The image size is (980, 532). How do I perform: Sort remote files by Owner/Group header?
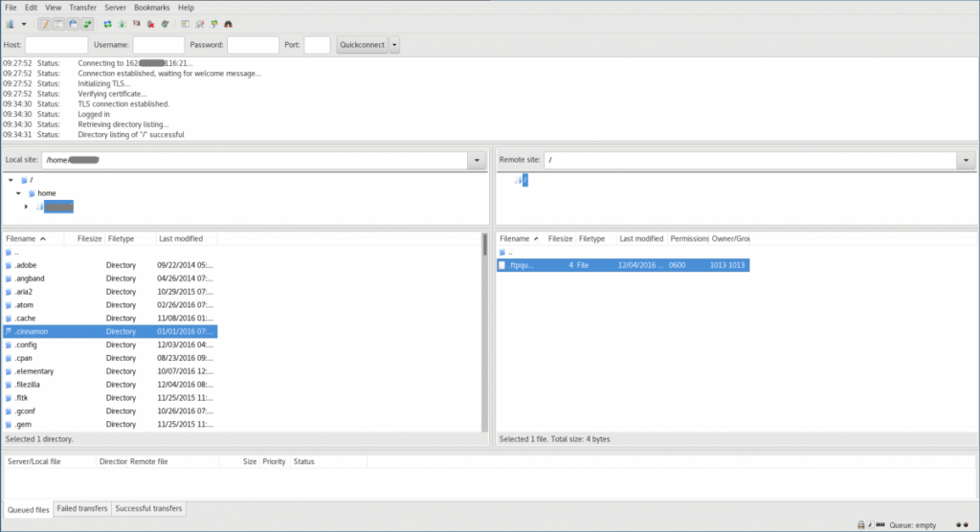730,239
